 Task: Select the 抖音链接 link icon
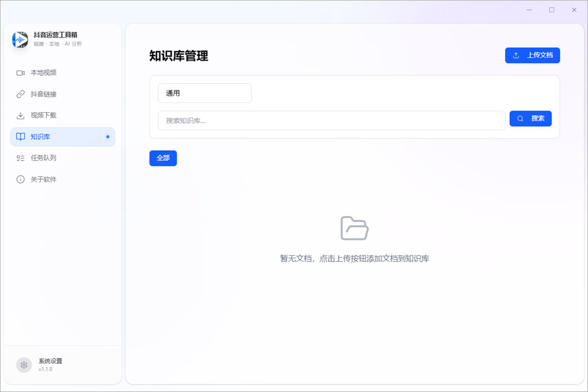21,94
